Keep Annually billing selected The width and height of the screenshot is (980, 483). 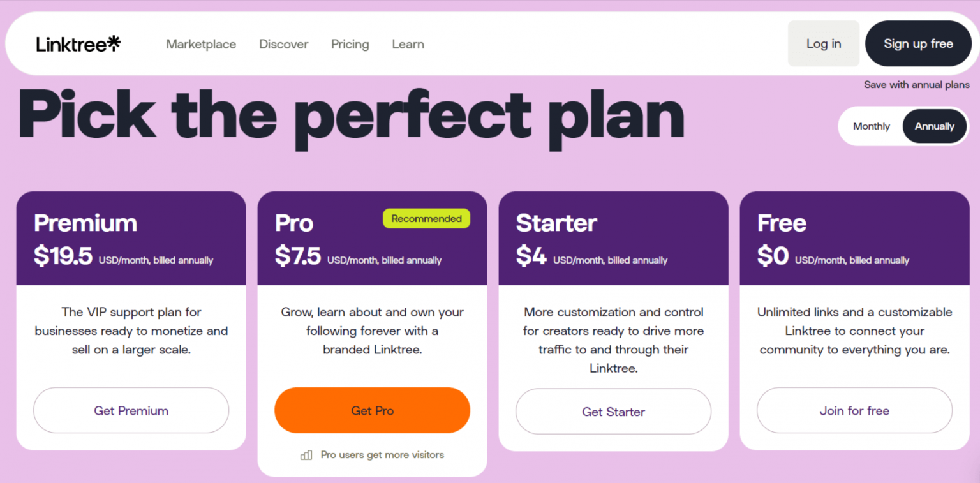[x=934, y=126]
